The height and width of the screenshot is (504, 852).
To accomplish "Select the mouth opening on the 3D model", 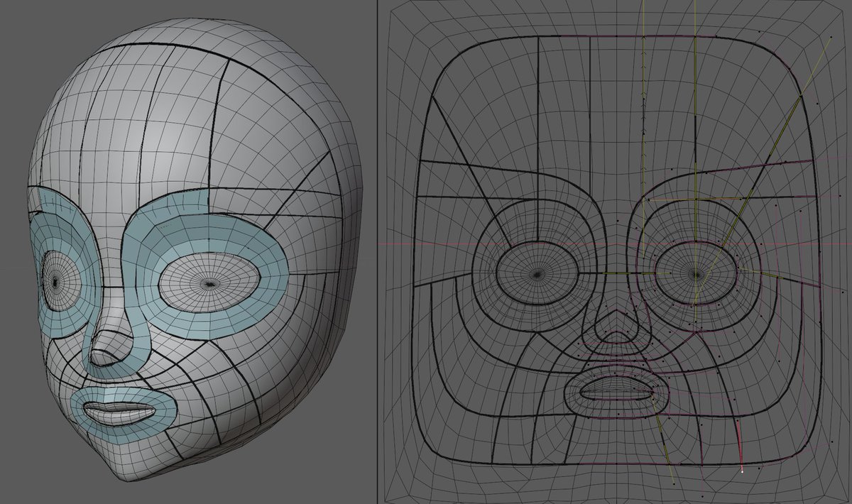I will point(121,412).
